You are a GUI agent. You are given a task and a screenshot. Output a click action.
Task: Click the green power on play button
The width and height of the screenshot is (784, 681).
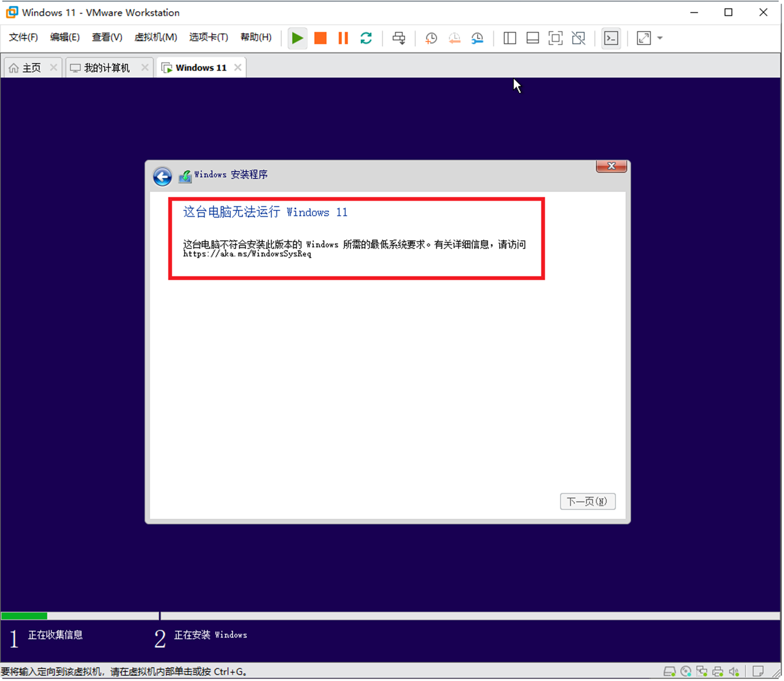(297, 38)
